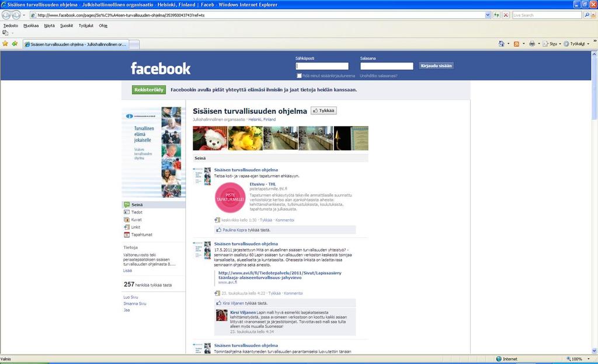This screenshot has width=598, height=364.
Task: Open the Live Search options dropdown
Action: (593, 15)
